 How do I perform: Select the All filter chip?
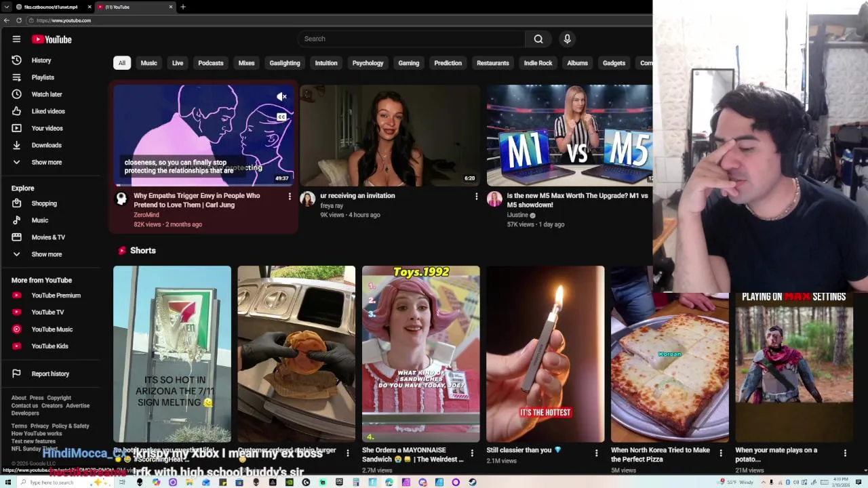[122, 63]
